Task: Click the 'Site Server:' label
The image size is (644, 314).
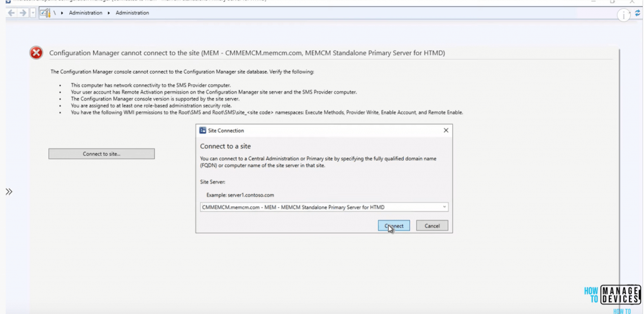Action: click(x=213, y=181)
